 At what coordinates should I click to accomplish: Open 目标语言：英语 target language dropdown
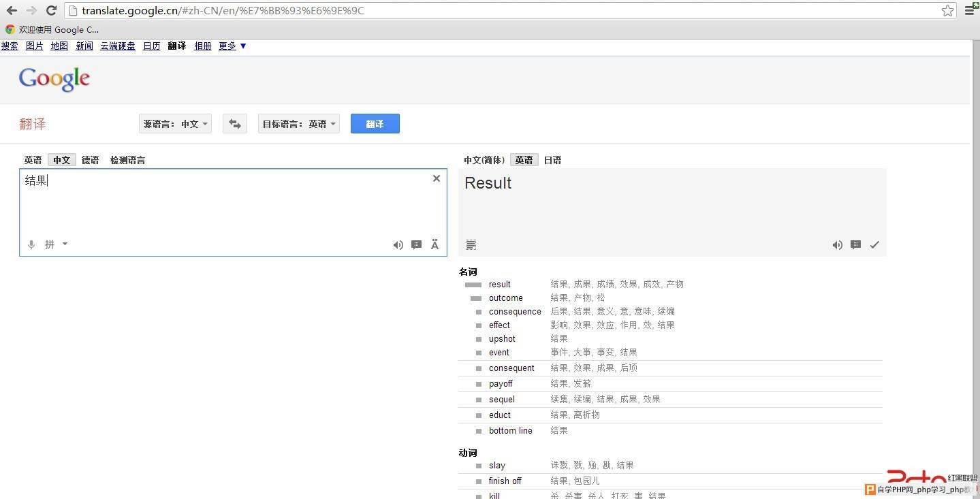[x=299, y=124]
